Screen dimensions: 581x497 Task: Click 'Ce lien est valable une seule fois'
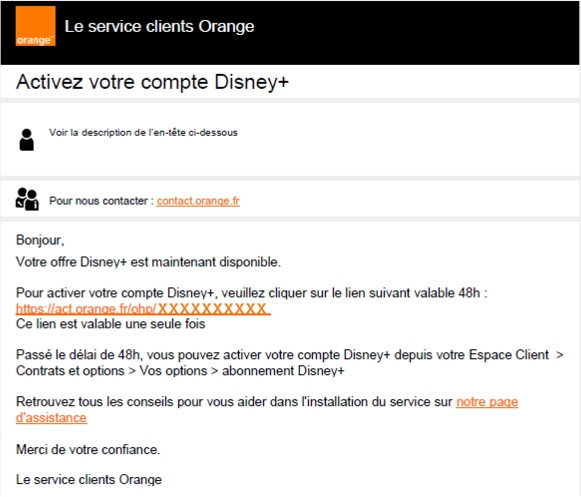point(110,324)
